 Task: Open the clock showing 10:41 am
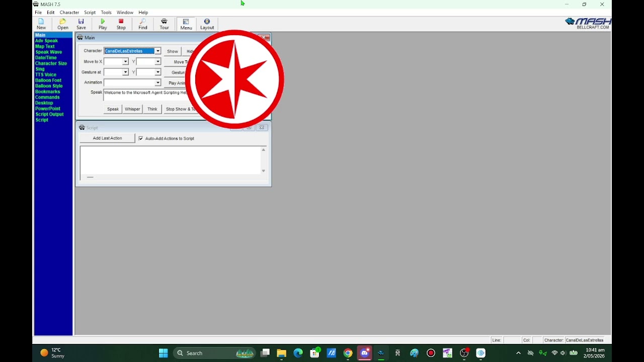coord(595,353)
